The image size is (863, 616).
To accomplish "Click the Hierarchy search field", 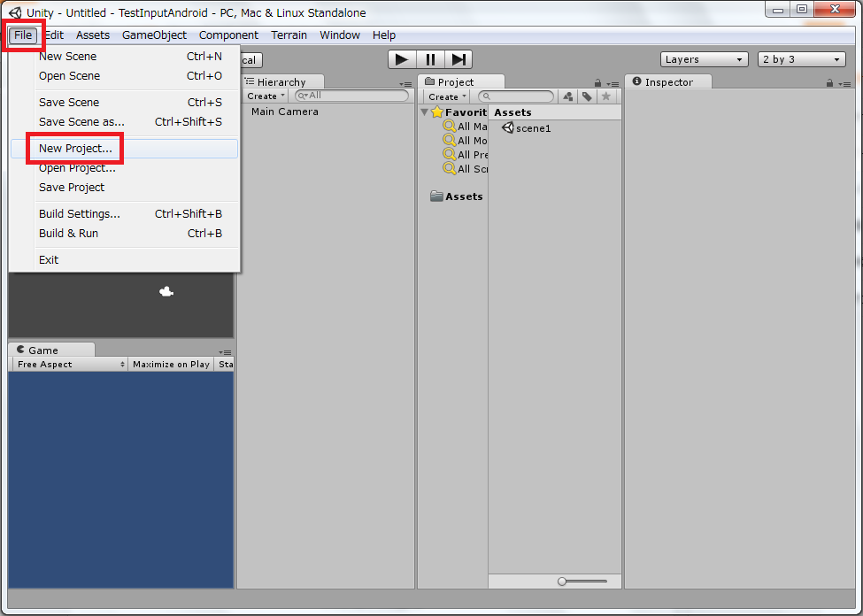I will tap(351, 96).
